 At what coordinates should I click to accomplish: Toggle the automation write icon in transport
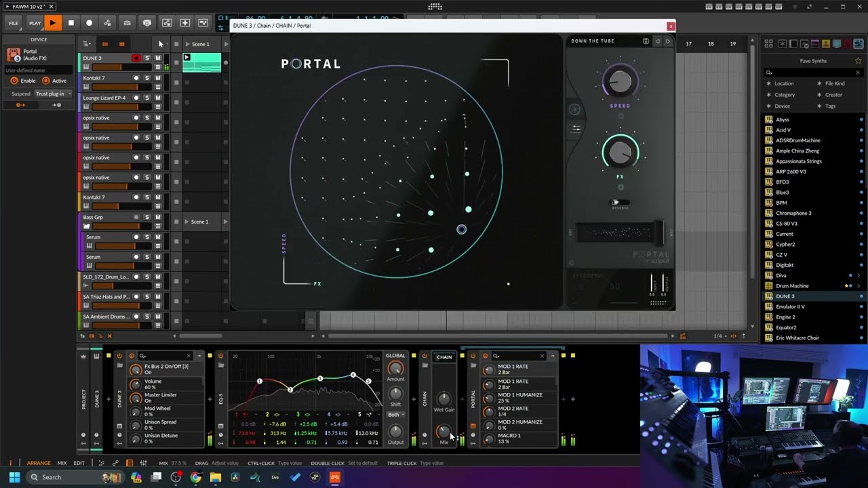point(107,22)
